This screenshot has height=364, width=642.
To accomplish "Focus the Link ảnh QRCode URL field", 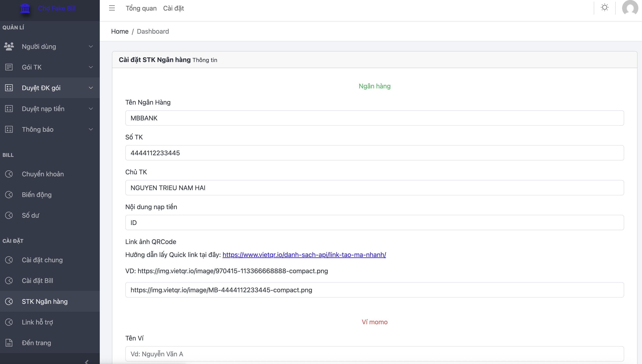I will (x=374, y=290).
